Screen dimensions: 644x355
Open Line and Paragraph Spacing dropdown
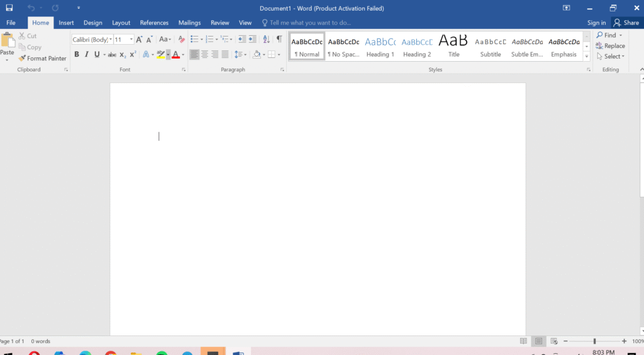240,54
